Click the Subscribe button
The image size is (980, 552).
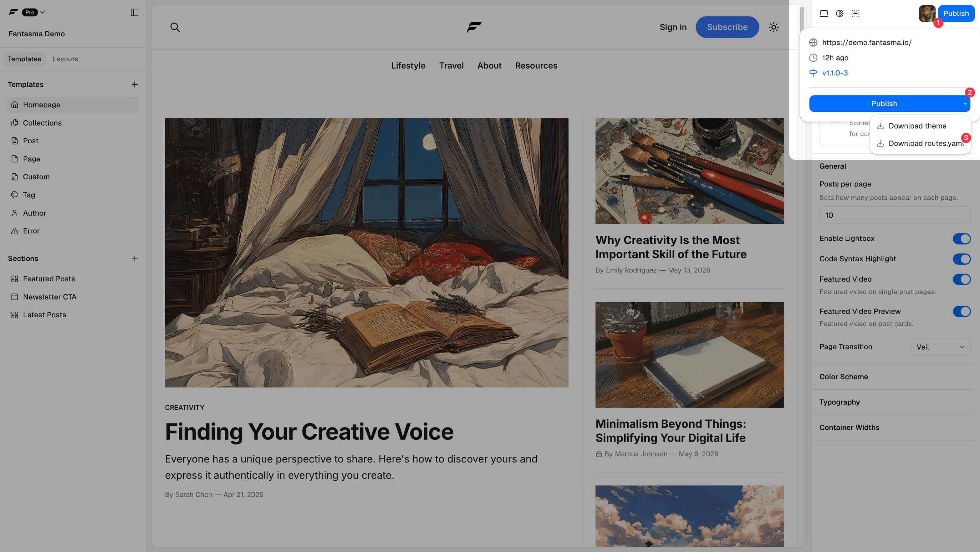727,27
